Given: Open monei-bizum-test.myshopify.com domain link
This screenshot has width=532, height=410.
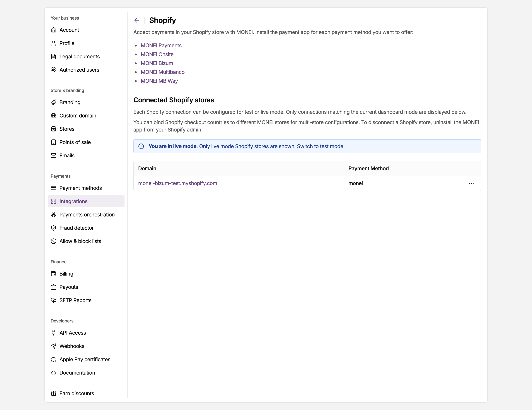Looking at the screenshot, I should pos(178,183).
